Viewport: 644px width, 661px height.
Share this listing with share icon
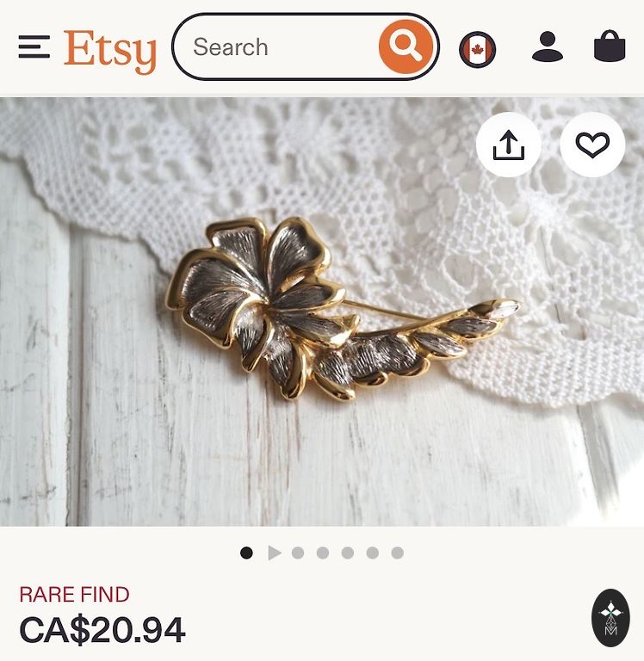508,145
